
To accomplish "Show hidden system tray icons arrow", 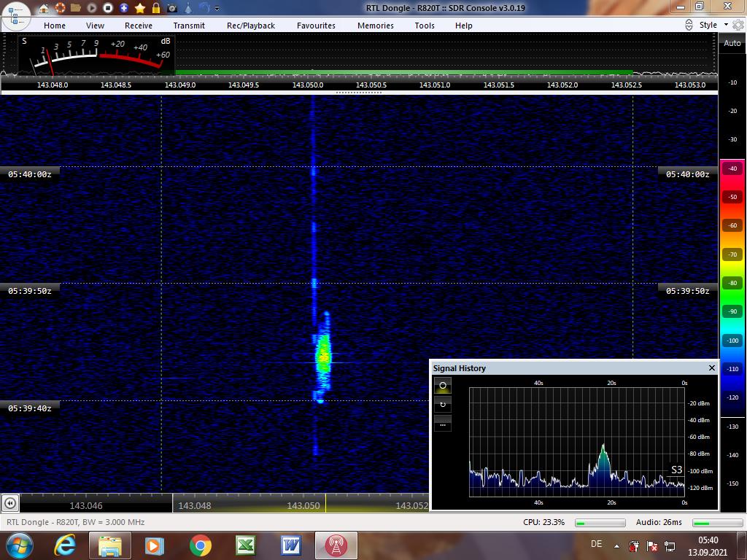I will [616, 546].
